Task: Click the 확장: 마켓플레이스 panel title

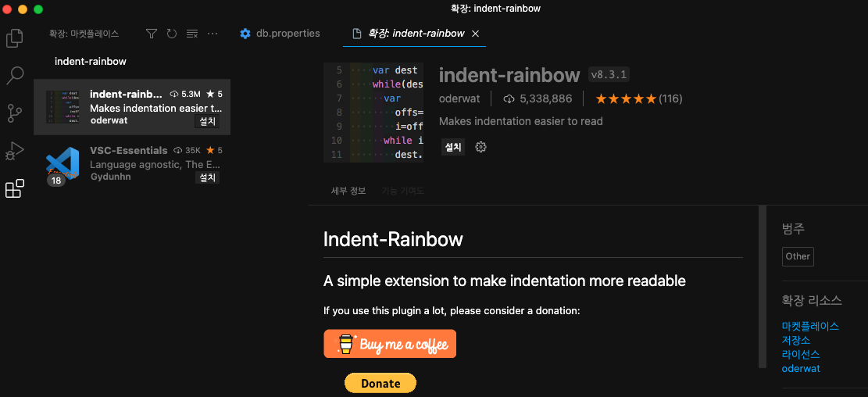Action: click(x=84, y=34)
